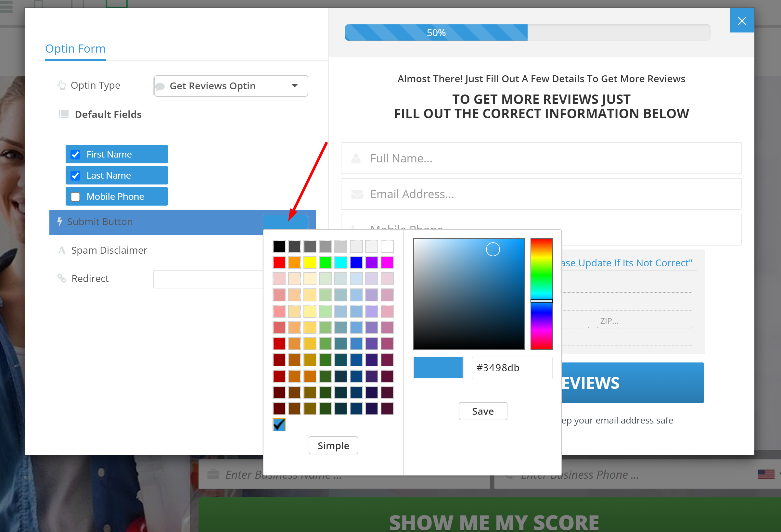Close the optin form popup with X

tap(742, 21)
